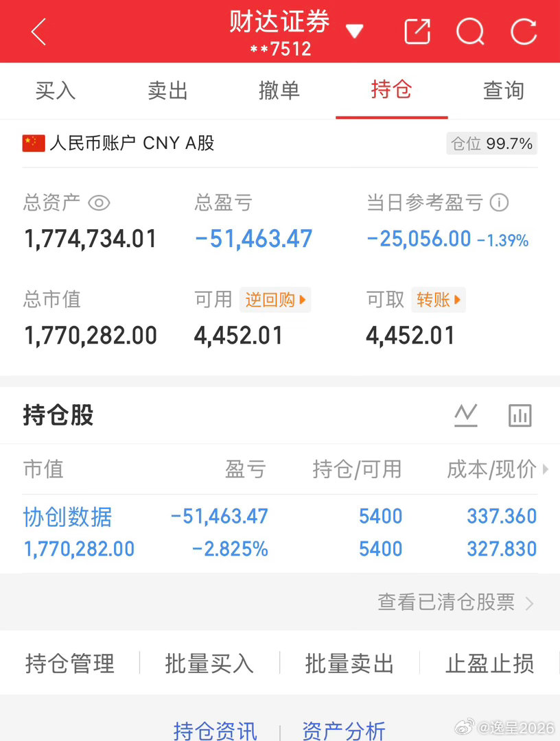Sort by the 持仓/可用 column header
The height and width of the screenshot is (741, 560).
point(357,469)
